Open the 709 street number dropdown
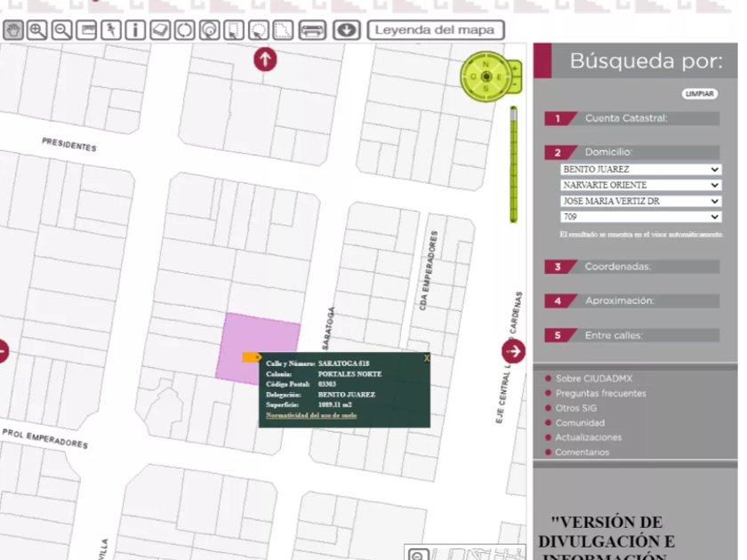The image size is (747, 560). coord(641,217)
